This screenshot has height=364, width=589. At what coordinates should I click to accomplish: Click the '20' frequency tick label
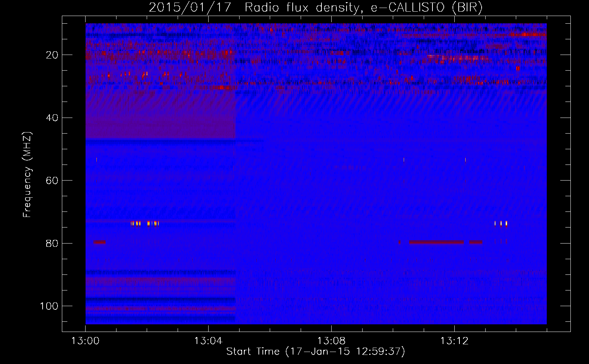(x=52, y=55)
